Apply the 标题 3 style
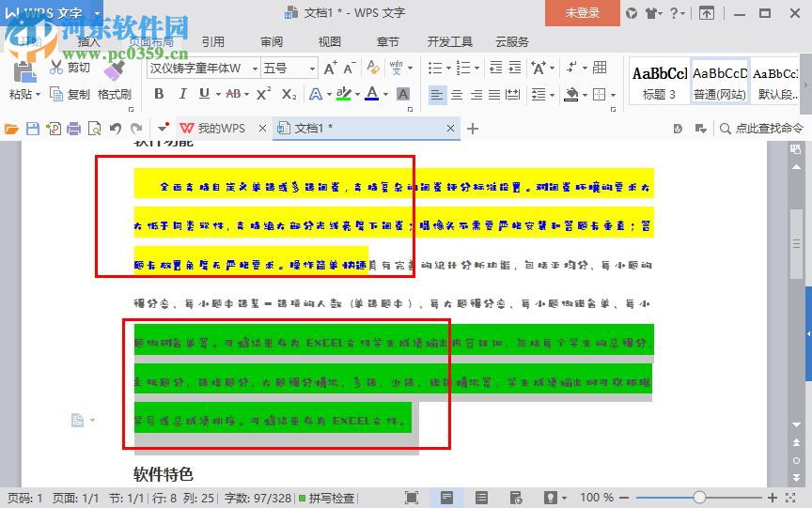This screenshot has width=812, height=508. [659, 82]
